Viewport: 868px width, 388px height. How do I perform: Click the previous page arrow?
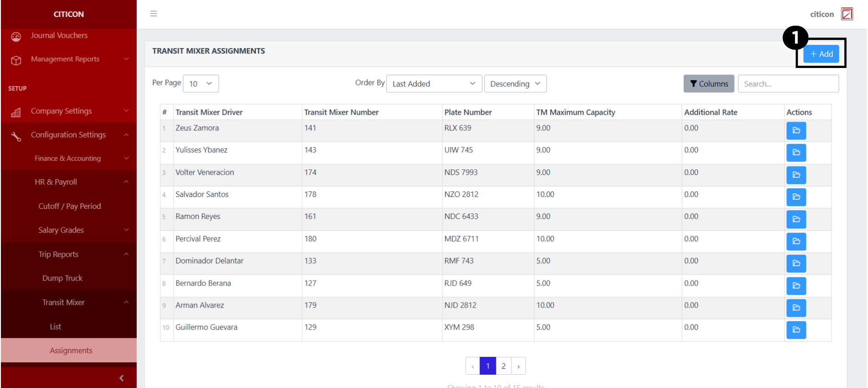point(473,366)
